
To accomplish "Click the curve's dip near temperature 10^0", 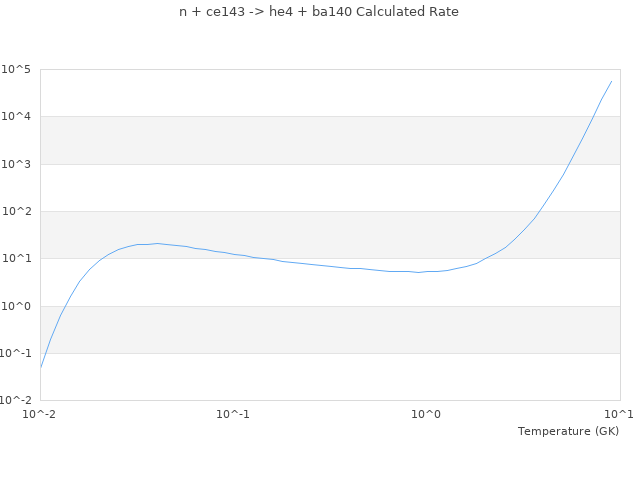I will (x=419, y=272).
